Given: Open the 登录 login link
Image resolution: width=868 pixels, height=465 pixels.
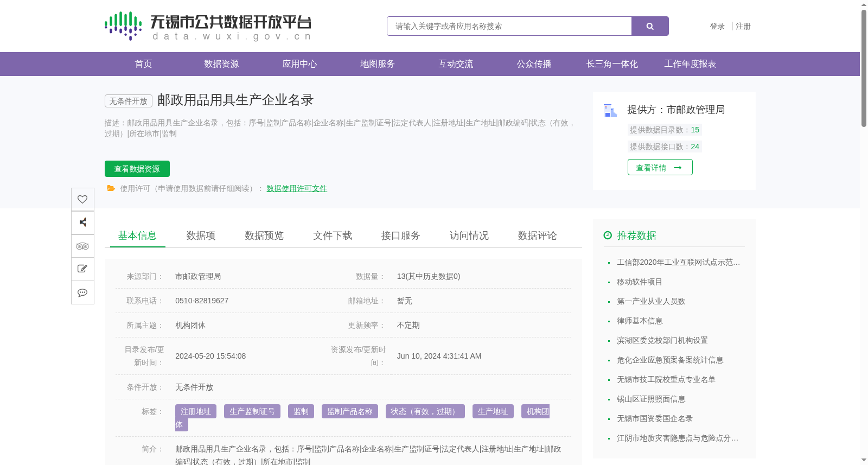Looking at the screenshot, I should [717, 26].
